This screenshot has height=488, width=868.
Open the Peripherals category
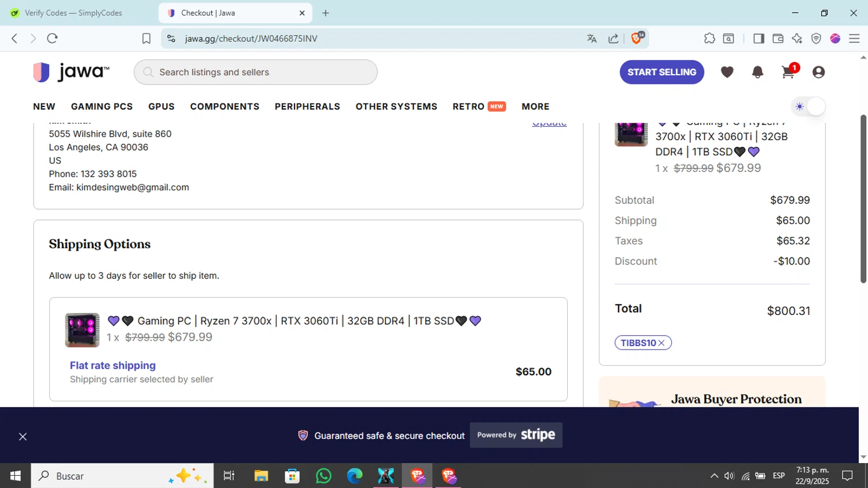click(307, 107)
